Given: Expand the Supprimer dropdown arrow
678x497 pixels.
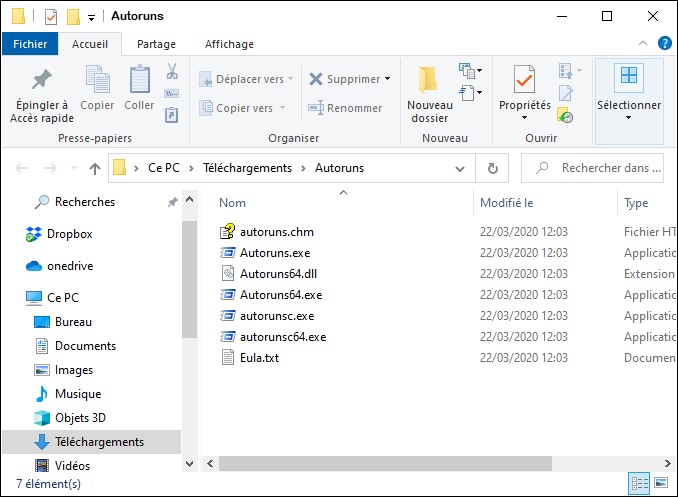Looking at the screenshot, I should [387, 79].
